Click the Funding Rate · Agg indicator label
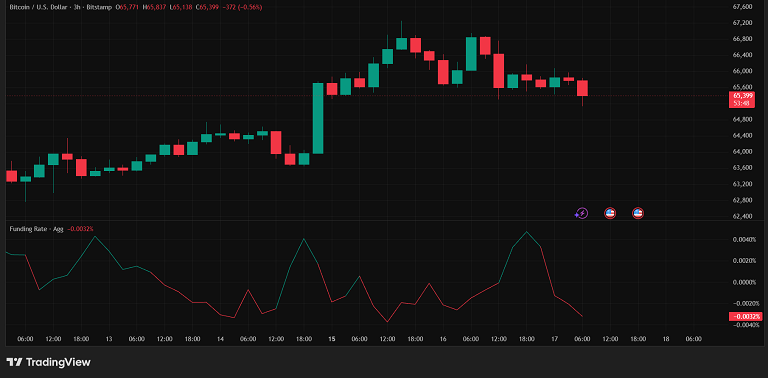 click(37, 229)
